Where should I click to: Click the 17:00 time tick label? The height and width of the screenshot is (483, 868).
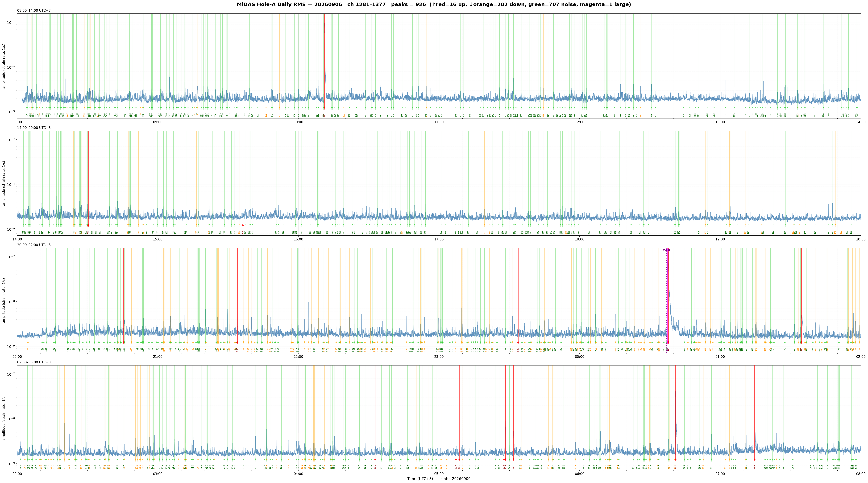pyautogui.click(x=439, y=239)
